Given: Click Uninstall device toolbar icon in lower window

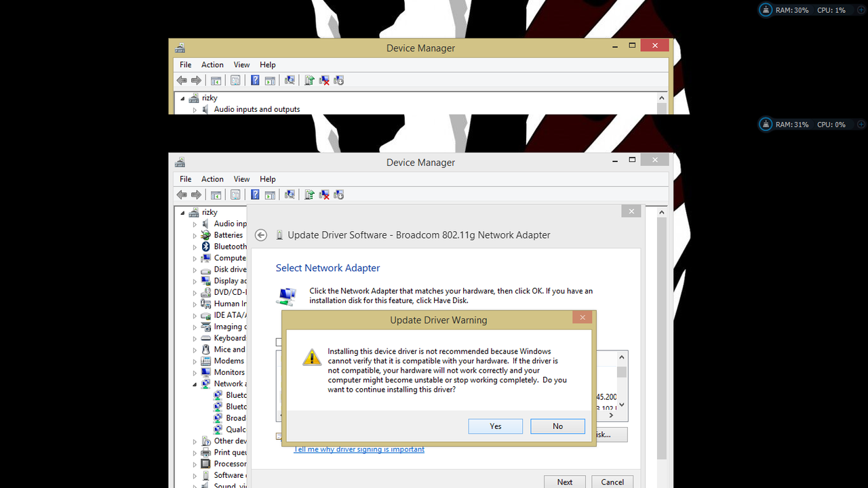Looking at the screenshot, I should [324, 195].
